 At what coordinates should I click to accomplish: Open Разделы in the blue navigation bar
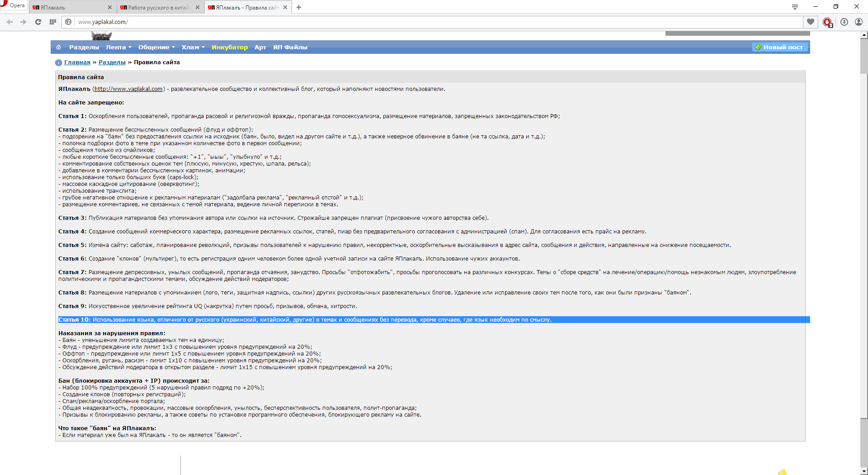pyautogui.click(x=84, y=47)
